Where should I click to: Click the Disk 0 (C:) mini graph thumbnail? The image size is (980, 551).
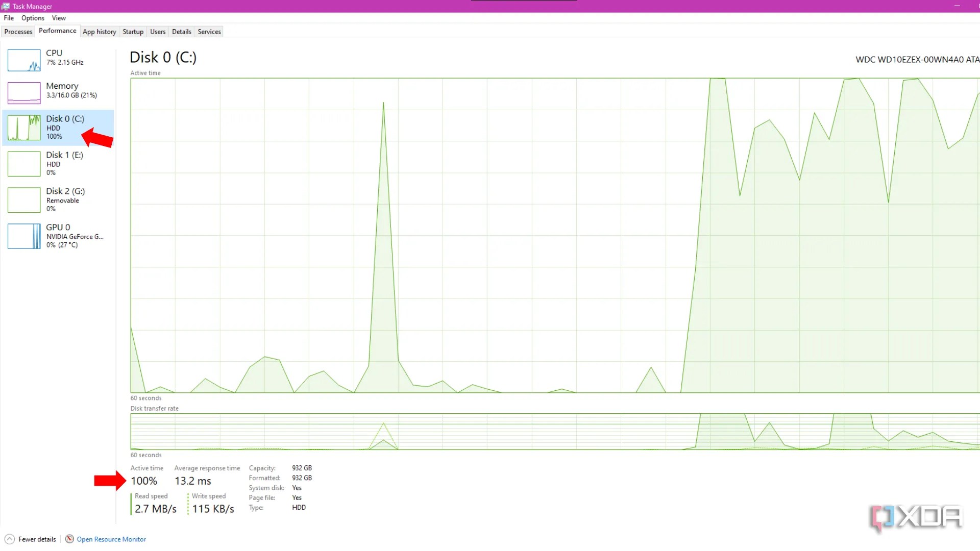point(24,128)
